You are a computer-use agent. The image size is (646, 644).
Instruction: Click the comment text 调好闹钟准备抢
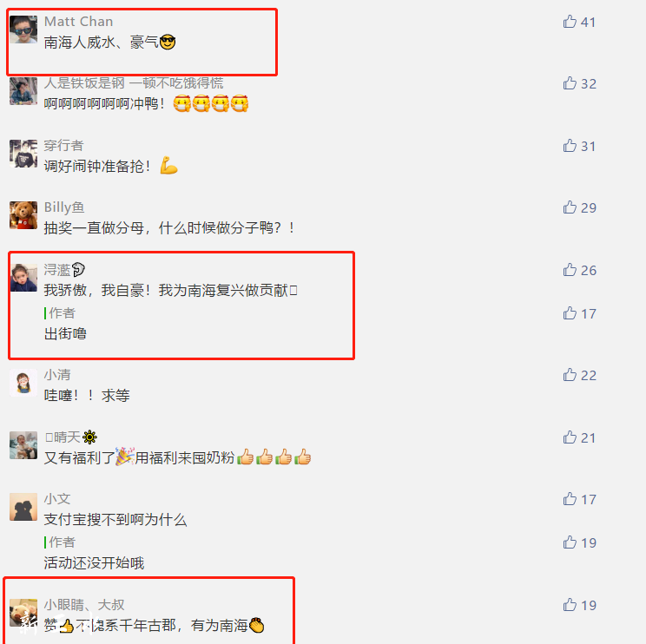pyautogui.click(x=97, y=167)
